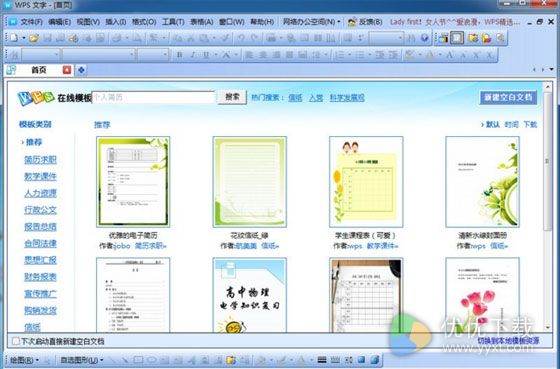Image resolution: width=560 pixels, height=369 pixels.
Task: Click the 入党 hot search link
Action: coord(316,98)
